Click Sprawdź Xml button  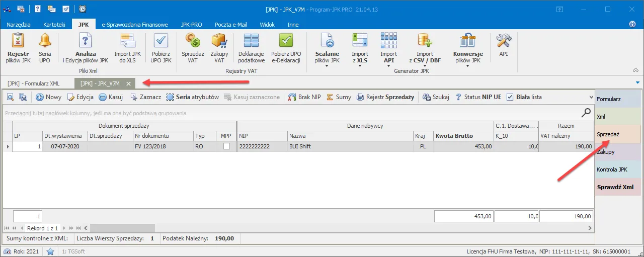618,187
